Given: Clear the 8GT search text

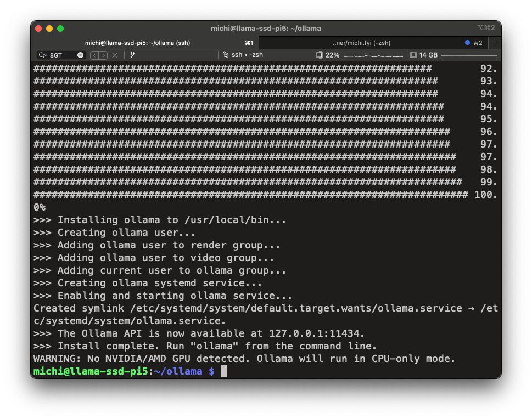Looking at the screenshot, I should click(80, 55).
